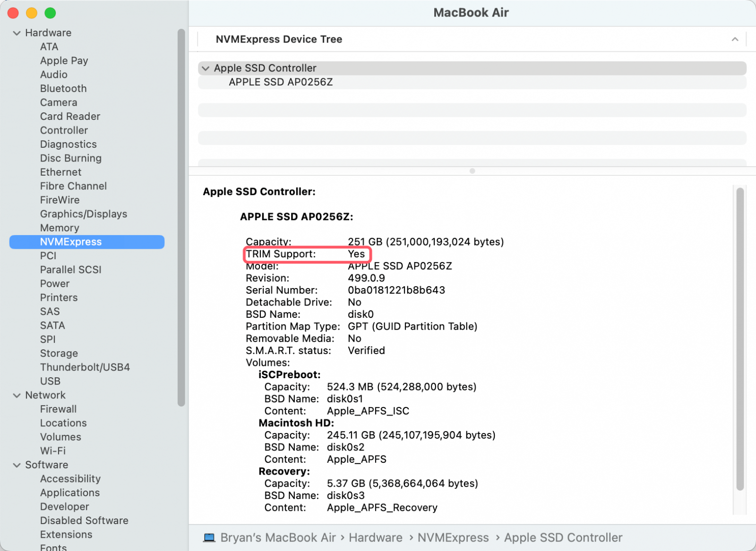Collapse the Hardware category
The image size is (756, 551).
[x=17, y=33]
